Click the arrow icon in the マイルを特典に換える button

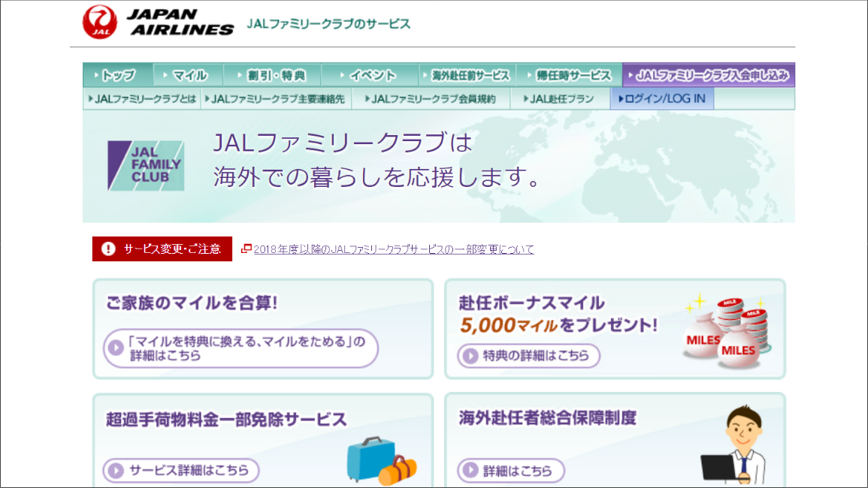(x=116, y=348)
